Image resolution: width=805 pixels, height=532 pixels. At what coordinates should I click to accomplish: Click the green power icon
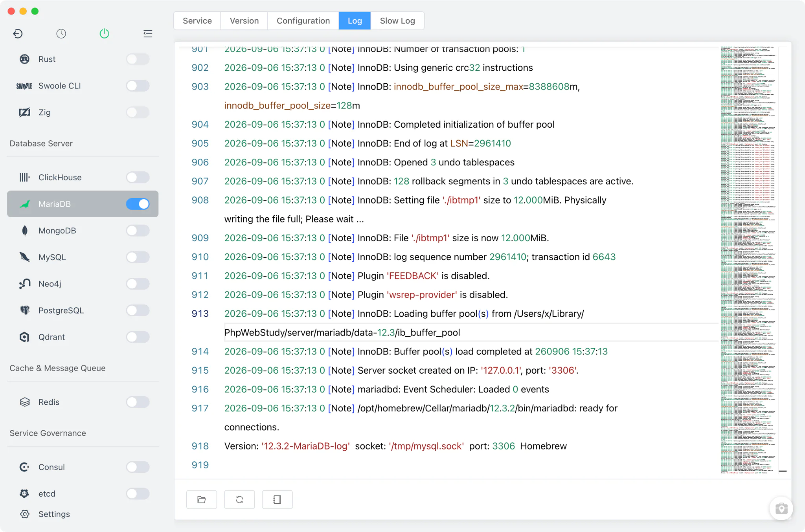pyautogui.click(x=104, y=34)
